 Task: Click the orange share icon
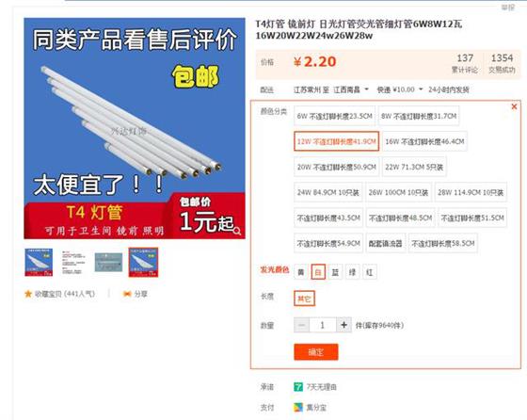pyautogui.click(x=127, y=294)
